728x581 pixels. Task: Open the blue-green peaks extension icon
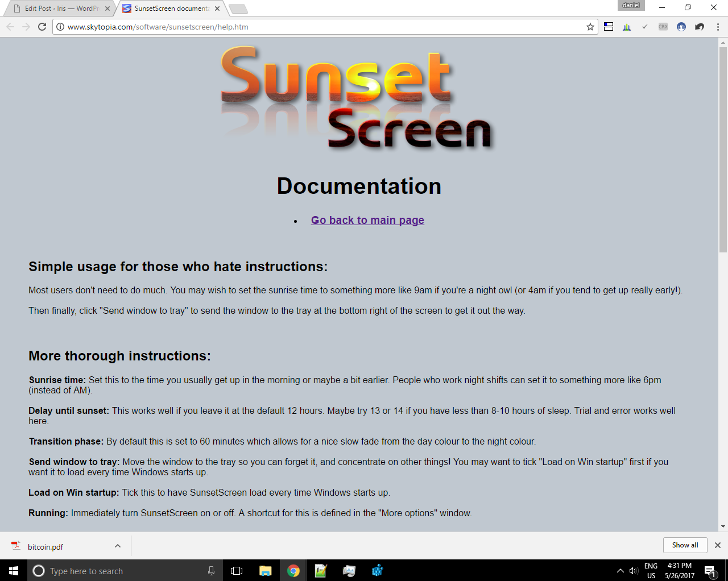coord(627,27)
